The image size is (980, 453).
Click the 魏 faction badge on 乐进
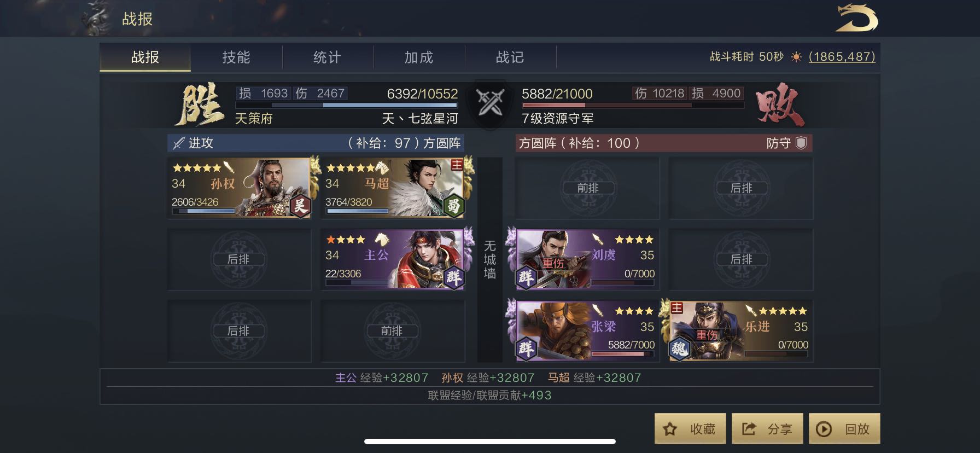click(x=680, y=348)
